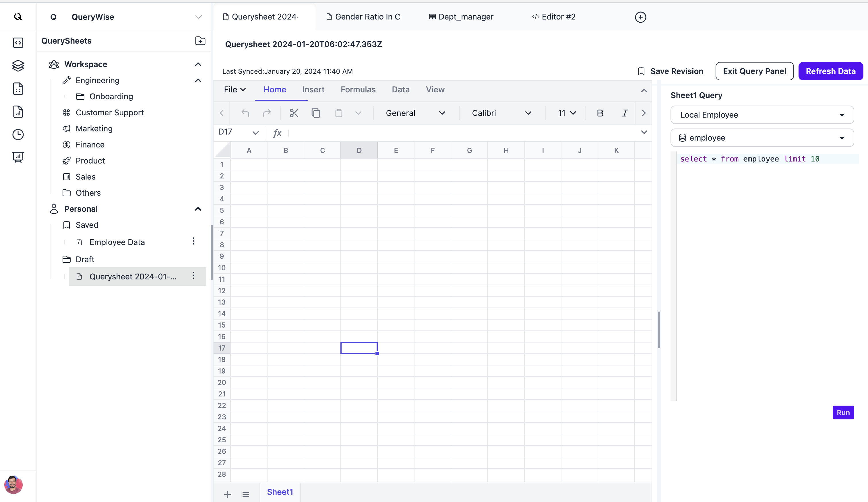Click the Copy icon in the toolbar

316,112
